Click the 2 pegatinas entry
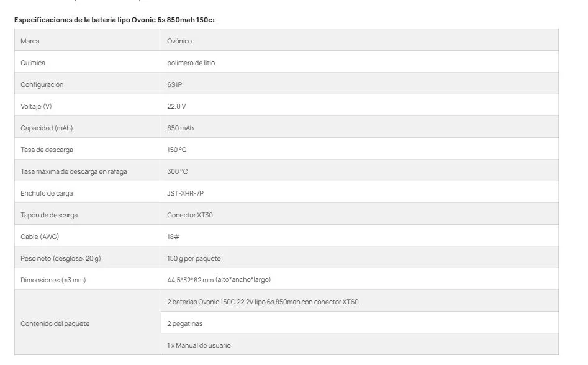This screenshot has height=365, width=588. [x=185, y=324]
